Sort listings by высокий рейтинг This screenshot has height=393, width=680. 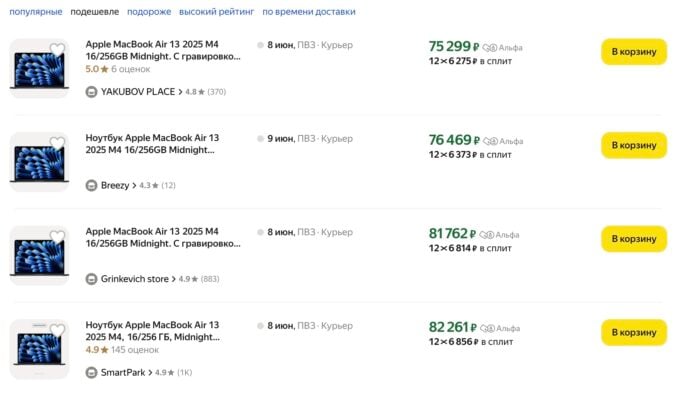tap(216, 12)
